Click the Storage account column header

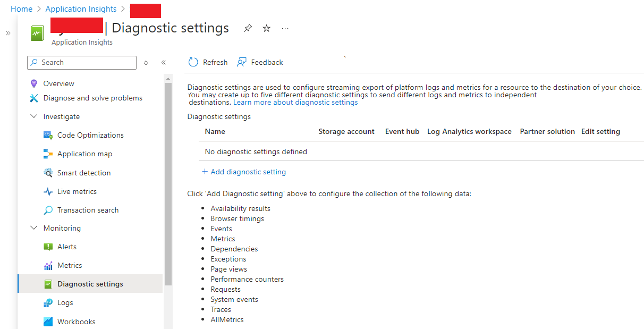pos(346,131)
